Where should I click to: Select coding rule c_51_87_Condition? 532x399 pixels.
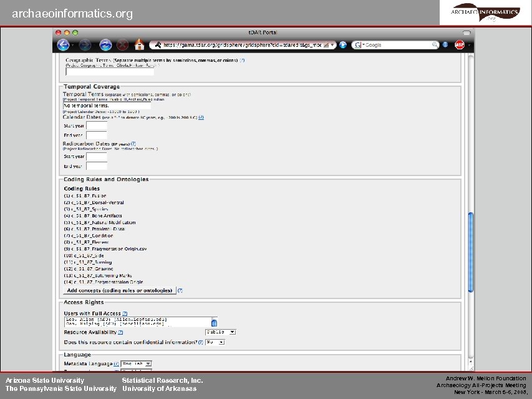point(88,235)
